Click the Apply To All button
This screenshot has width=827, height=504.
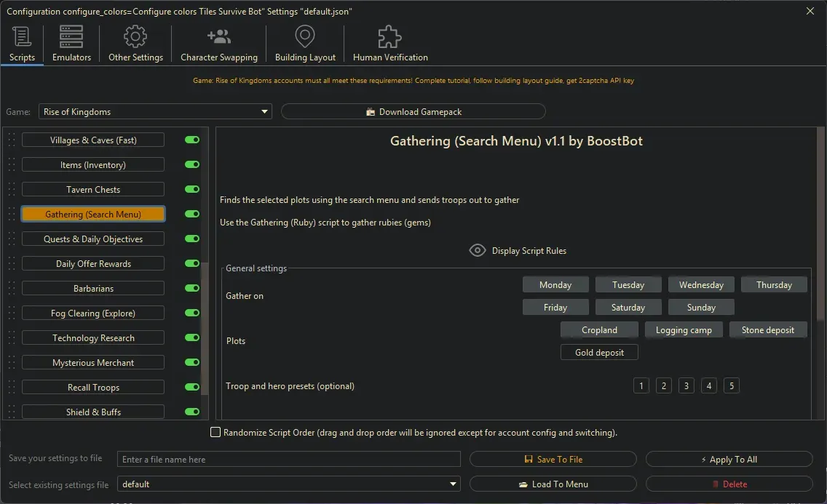tap(728, 459)
